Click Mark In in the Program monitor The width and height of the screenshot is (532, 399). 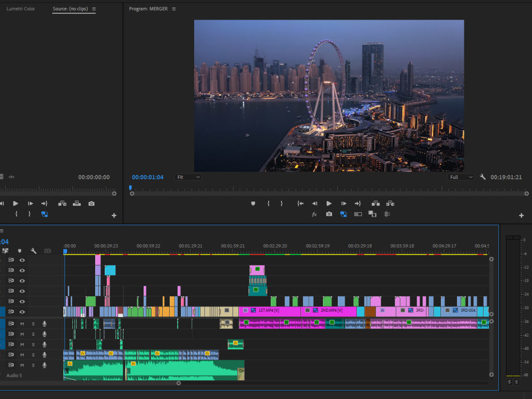(268, 204)
